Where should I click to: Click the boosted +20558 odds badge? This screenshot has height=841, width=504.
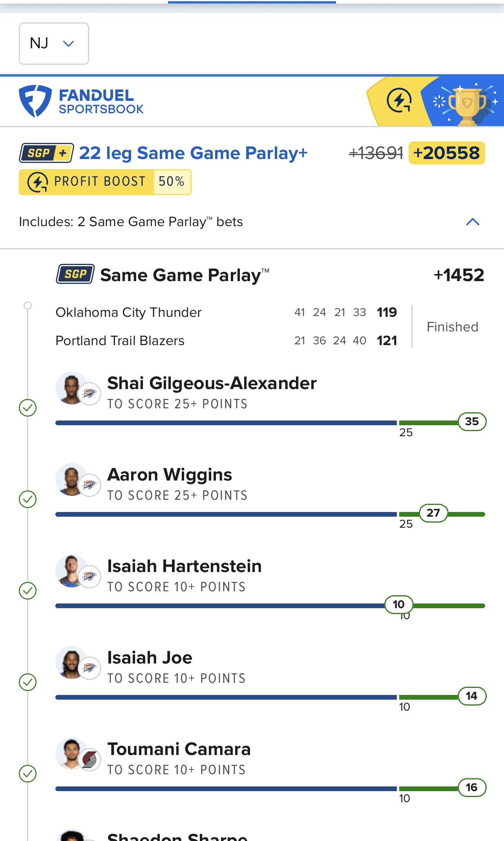click(447, 153)
